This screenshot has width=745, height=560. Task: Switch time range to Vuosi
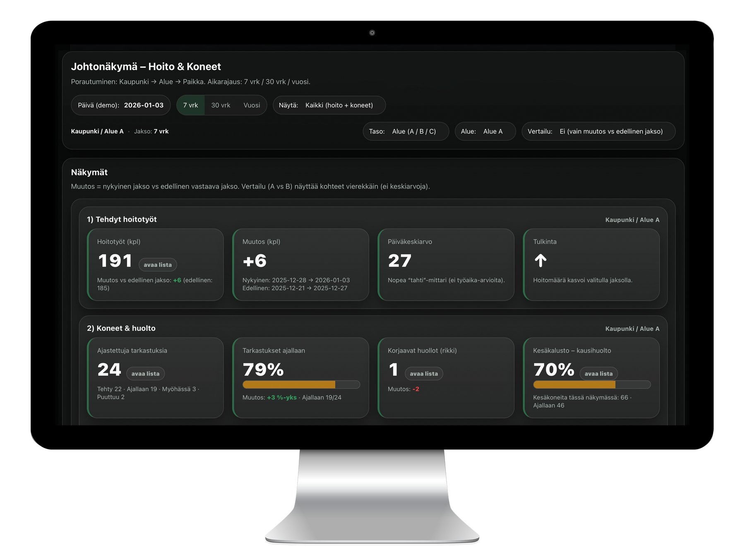tap(252, 105)
